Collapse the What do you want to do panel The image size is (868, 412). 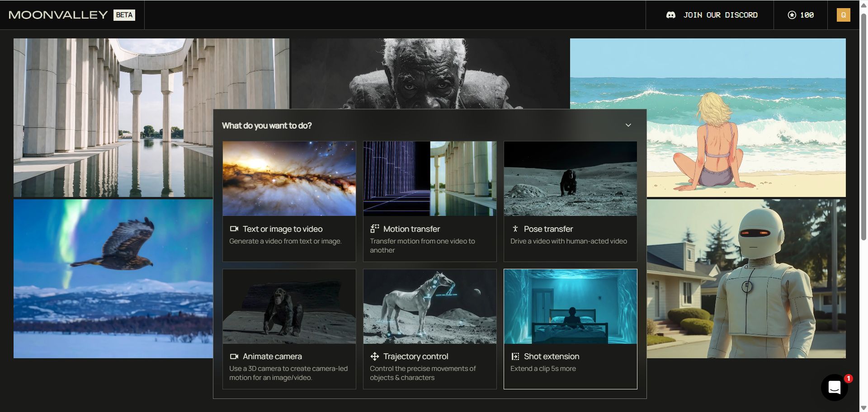click(x=628, y=125)
